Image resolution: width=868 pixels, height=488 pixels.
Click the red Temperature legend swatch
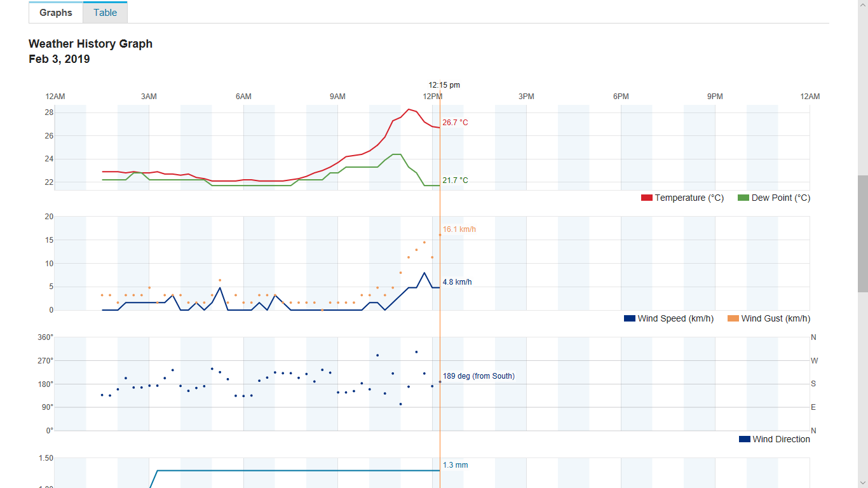(647, 198)
